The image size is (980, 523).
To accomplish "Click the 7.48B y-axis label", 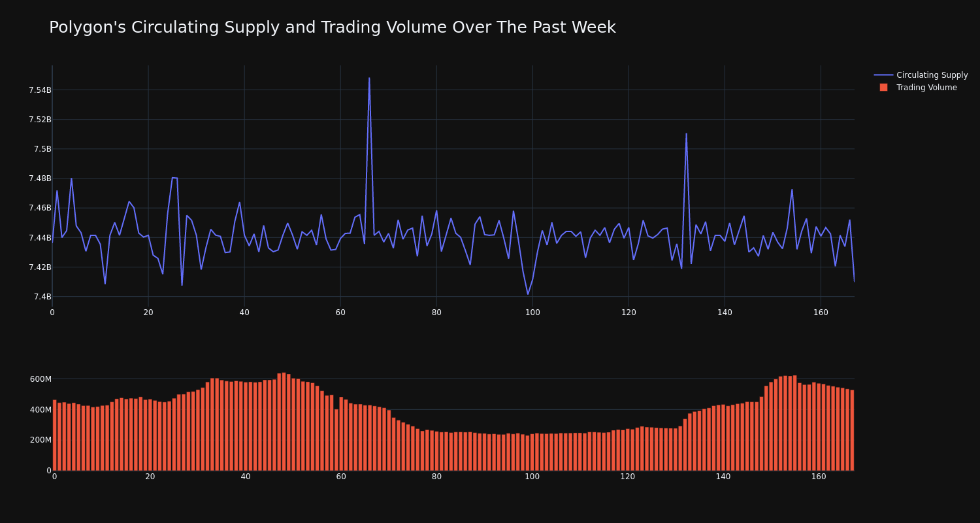I will [40, 178].
